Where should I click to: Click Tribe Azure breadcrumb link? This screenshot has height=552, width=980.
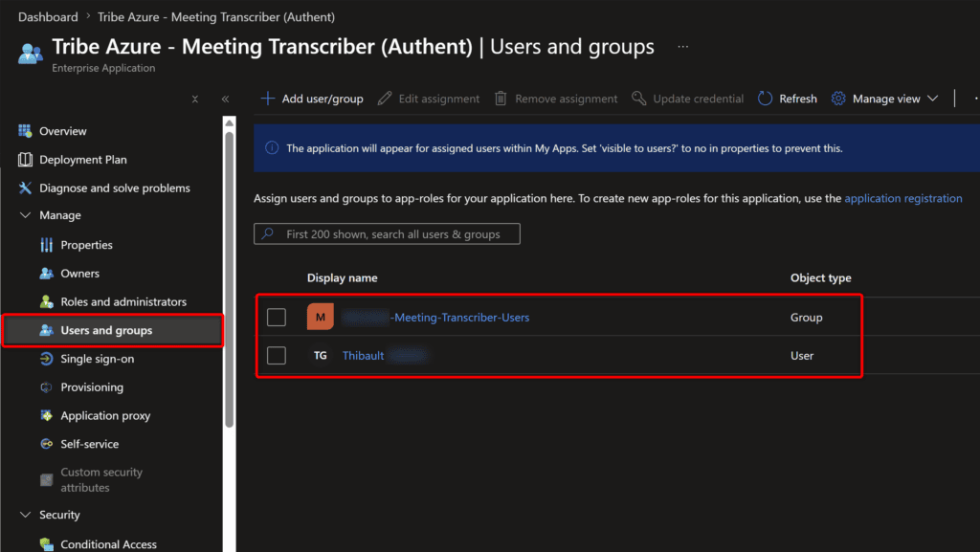pos(216,17)
